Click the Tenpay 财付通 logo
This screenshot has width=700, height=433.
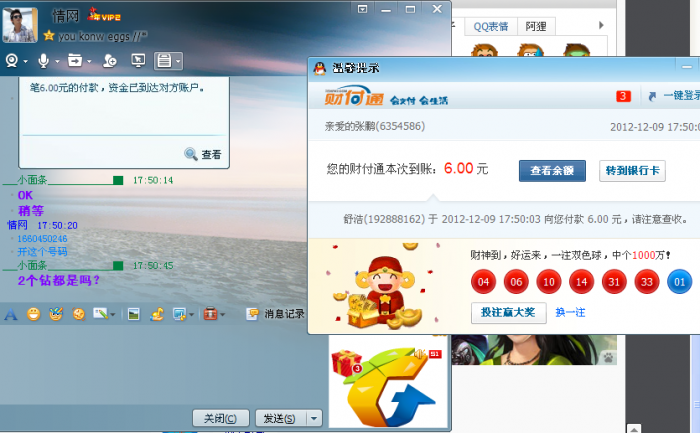(x=354, y=96)
